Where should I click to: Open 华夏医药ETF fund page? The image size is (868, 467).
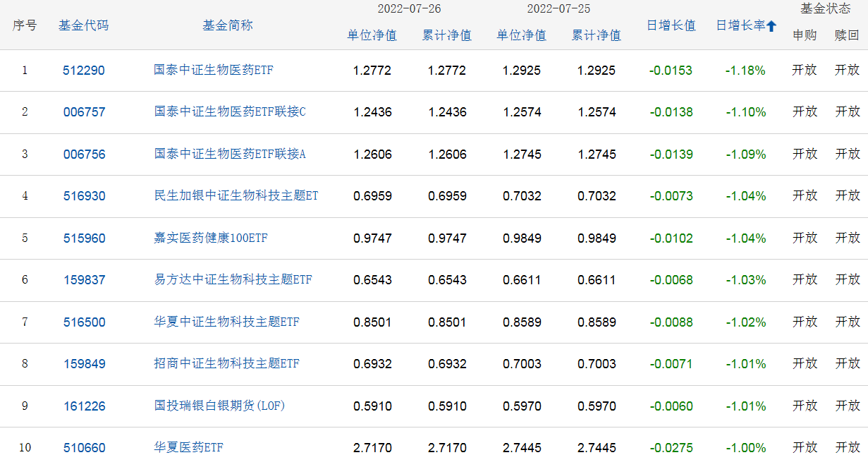pos(188,447)
